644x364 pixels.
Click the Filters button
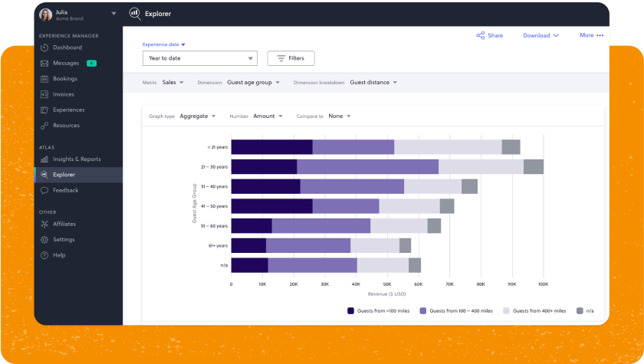(291, 58)
